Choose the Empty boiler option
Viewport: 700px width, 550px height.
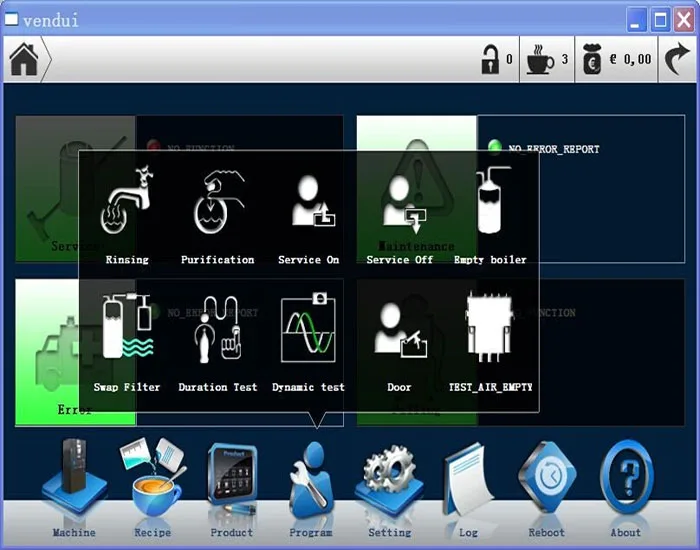pyautogui.click(x=490, y=206)
